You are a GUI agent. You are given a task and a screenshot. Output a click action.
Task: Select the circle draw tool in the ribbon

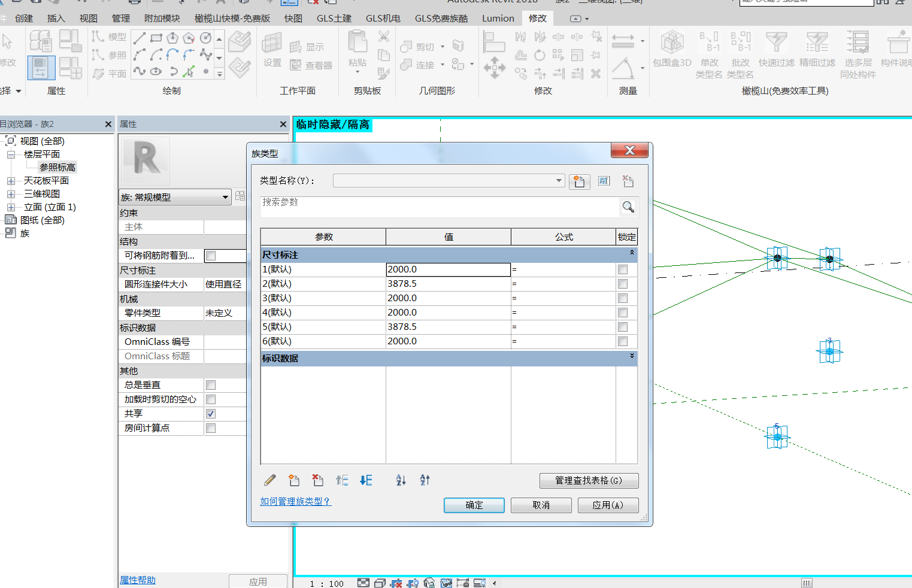tap(205, 38)
